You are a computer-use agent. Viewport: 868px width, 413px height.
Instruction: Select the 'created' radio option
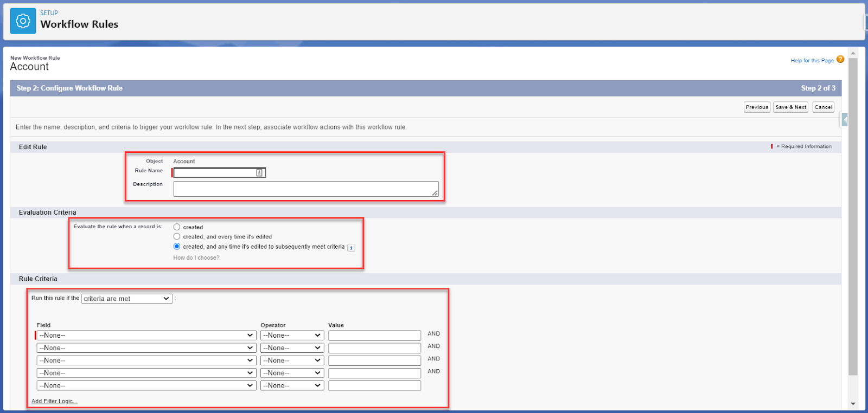(177, 227)
